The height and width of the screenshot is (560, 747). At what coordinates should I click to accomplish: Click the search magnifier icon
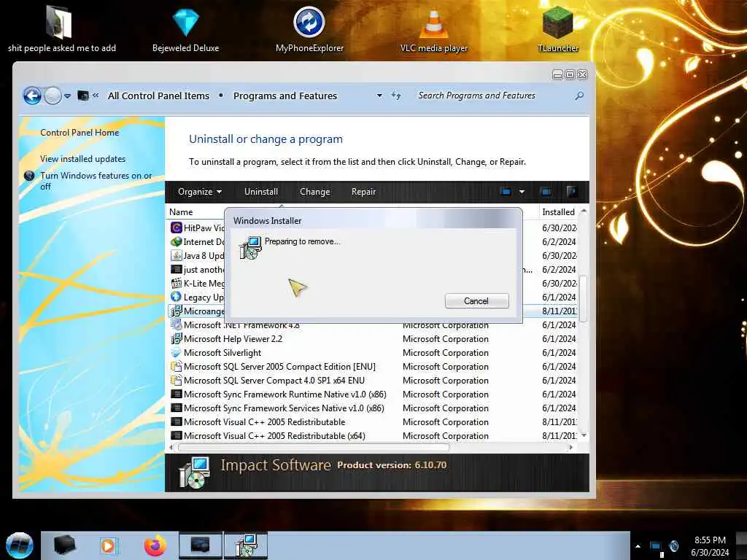click(578, 96)
